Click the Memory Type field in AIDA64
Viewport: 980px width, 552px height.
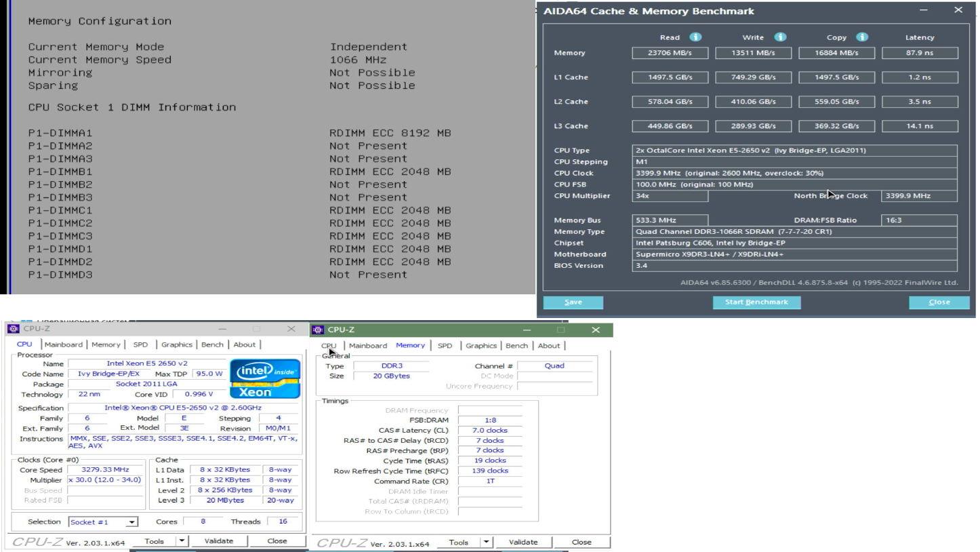click(x=795, y=232)
